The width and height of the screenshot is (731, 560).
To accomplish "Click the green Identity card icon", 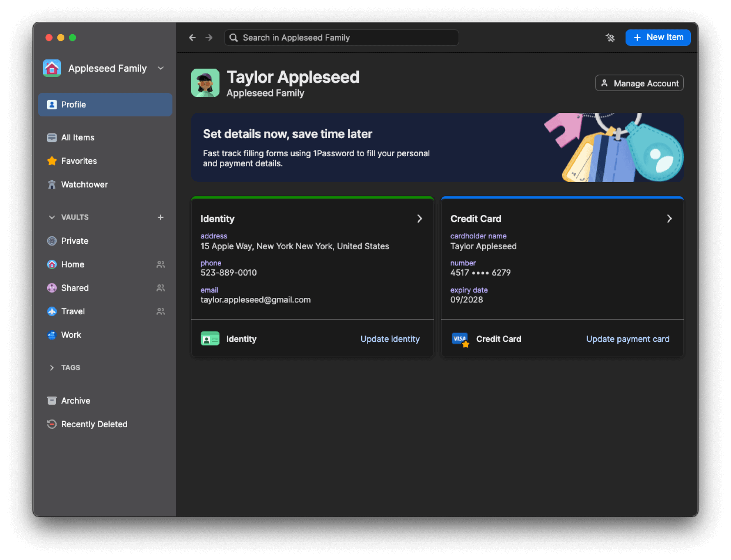I will click(x=210, y=338).
